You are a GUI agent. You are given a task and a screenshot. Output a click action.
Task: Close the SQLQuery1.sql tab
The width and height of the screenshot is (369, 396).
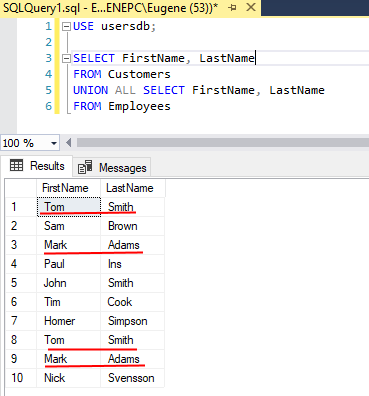(x=251, y=7)
